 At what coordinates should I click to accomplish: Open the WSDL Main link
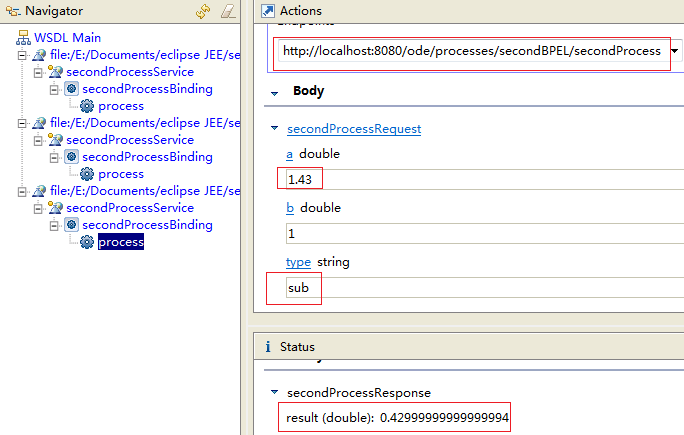pos(68,38)
